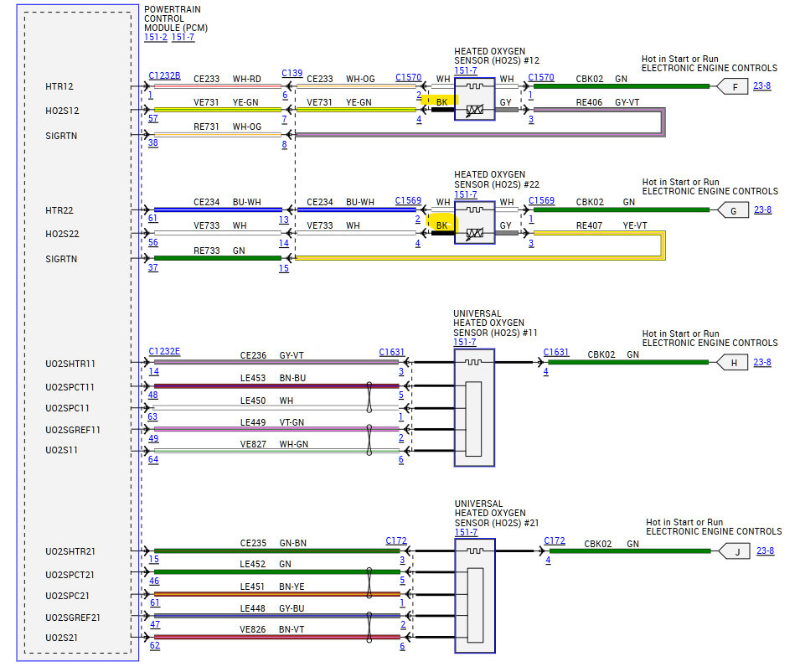Click the highlighted BK label near HO2S #12
Image resolution: width=800 pixels, height=672 pixels.
[x=441, y=102]
